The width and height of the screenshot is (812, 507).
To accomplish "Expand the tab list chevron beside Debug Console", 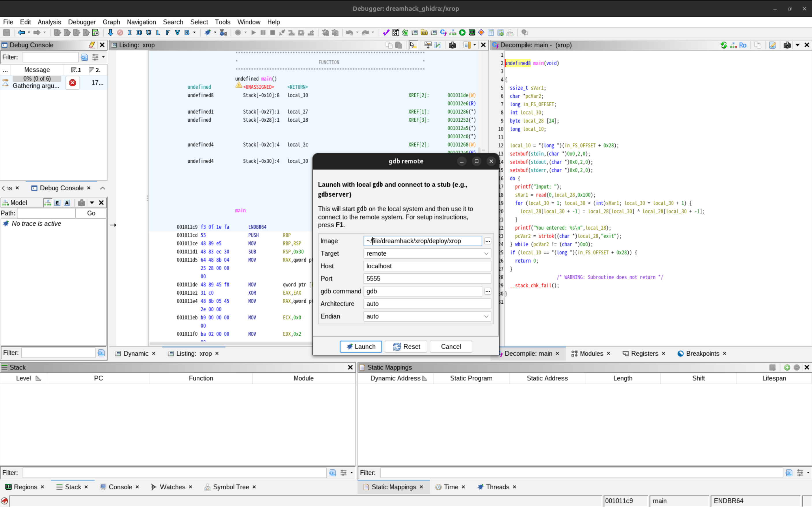I will 103,188.
